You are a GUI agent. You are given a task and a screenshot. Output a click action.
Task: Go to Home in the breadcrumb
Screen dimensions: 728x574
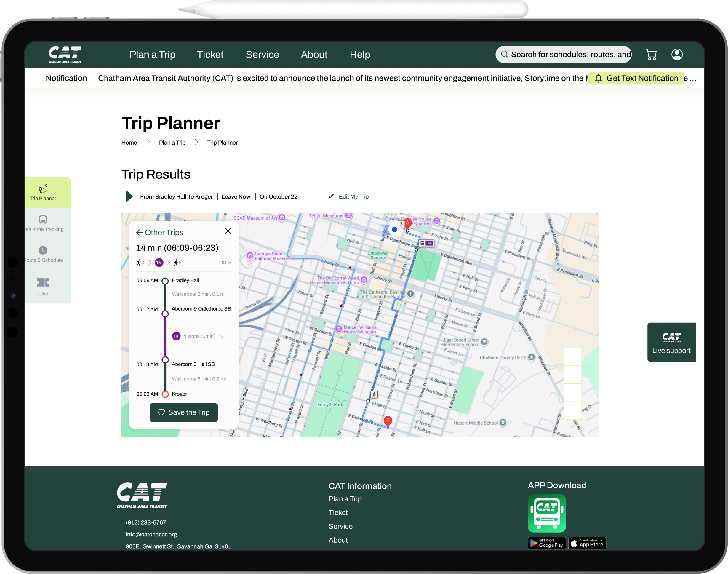(129, 143)
